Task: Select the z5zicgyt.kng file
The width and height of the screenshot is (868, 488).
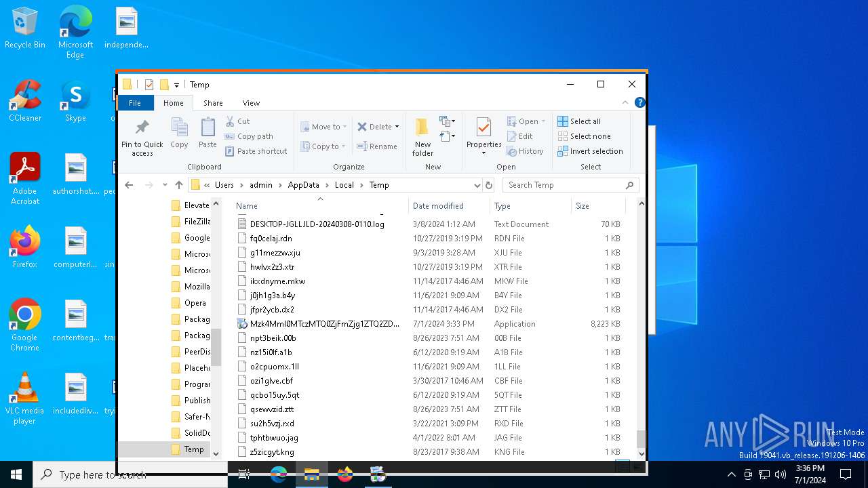Action: tap(272, 452)
